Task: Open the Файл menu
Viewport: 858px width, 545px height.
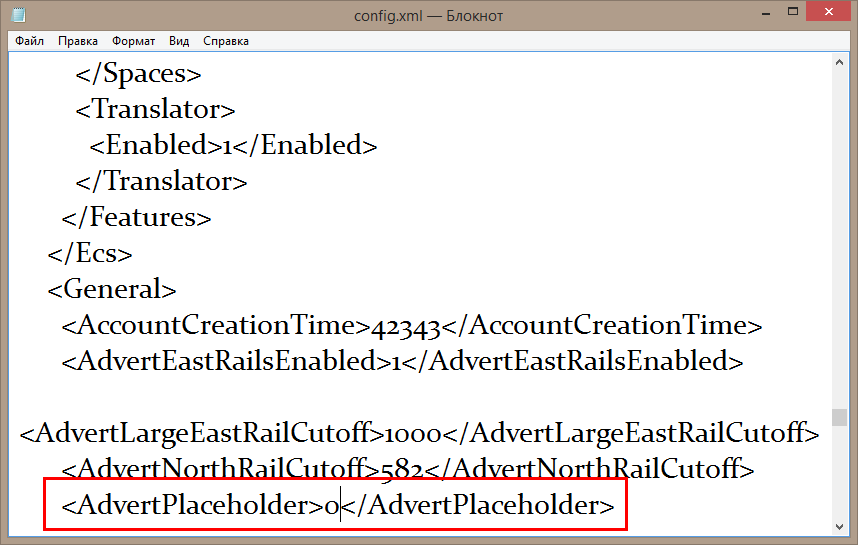Action: pyautogui.click(x=30, y=41)
